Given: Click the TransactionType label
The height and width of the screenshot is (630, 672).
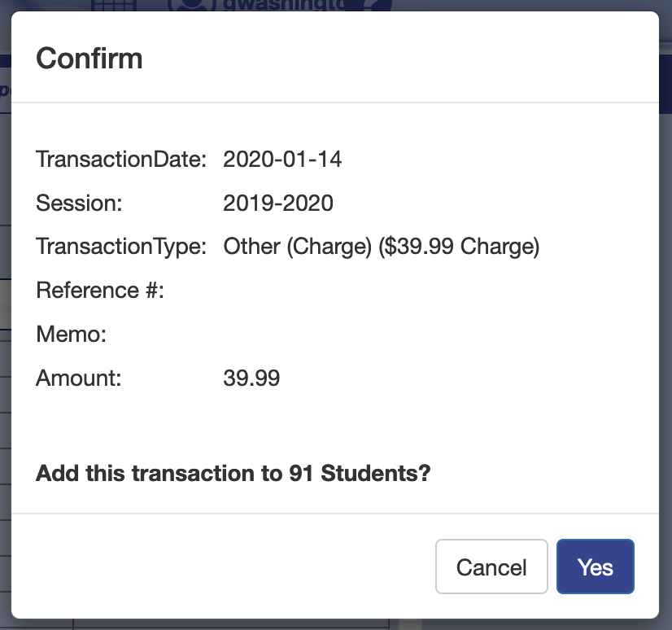Looking at the screenshot, I should click(122, 247).
